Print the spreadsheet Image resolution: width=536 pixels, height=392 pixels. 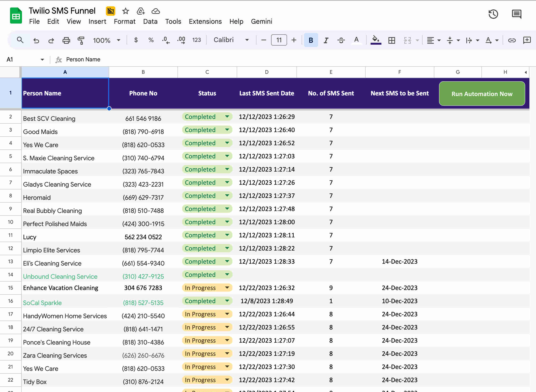point(66,40)
